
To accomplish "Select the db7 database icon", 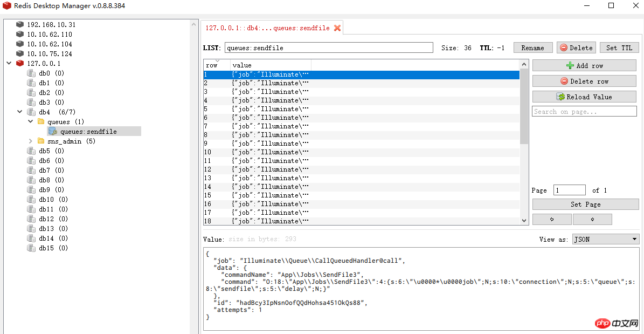I will coord(31,171).
